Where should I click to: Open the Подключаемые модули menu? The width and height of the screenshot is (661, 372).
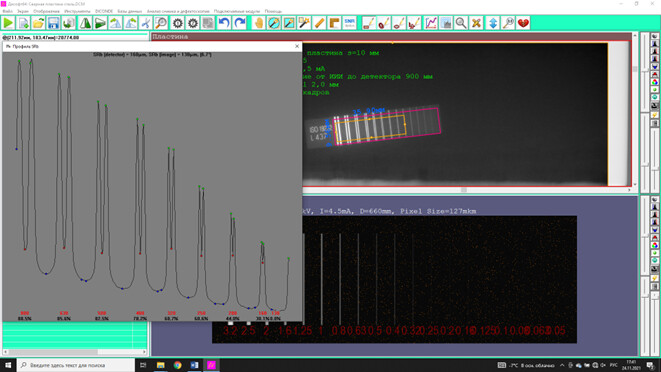pos(236,11)
